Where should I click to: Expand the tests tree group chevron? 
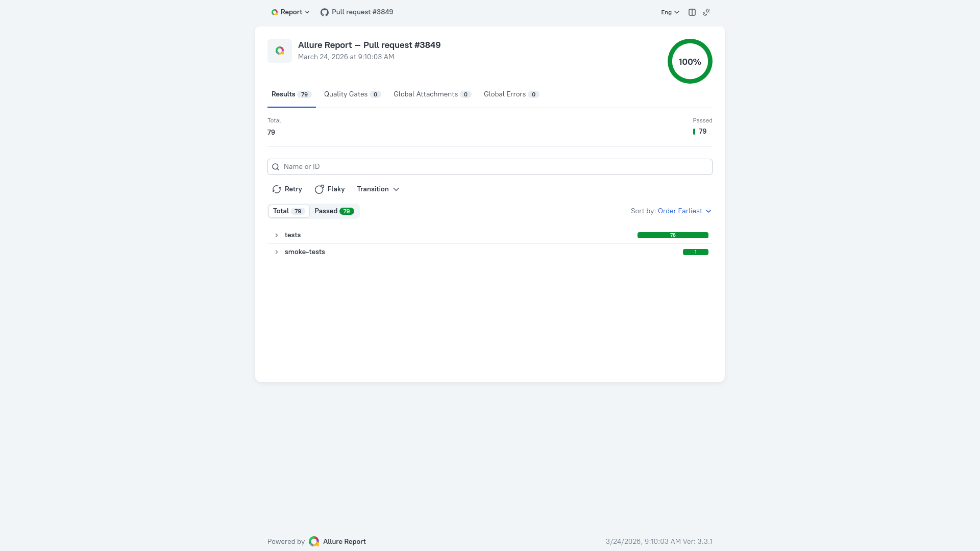click(277, 235)
